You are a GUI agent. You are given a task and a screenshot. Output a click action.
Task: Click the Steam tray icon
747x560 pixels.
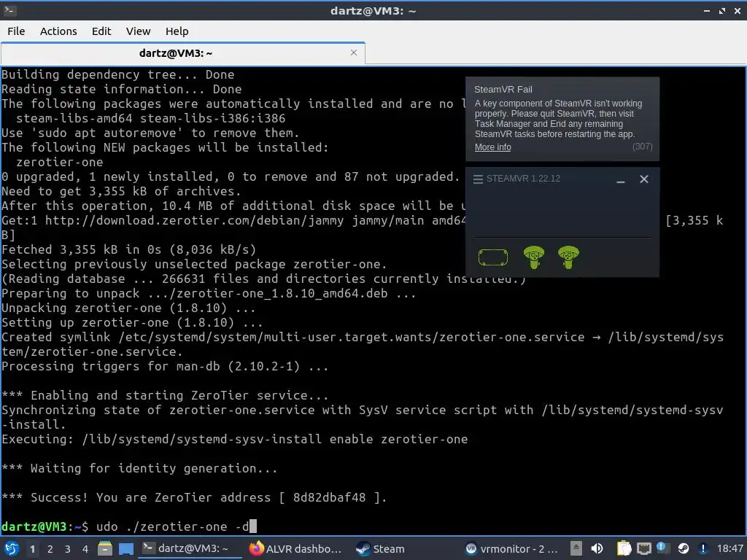pos(683,548)
